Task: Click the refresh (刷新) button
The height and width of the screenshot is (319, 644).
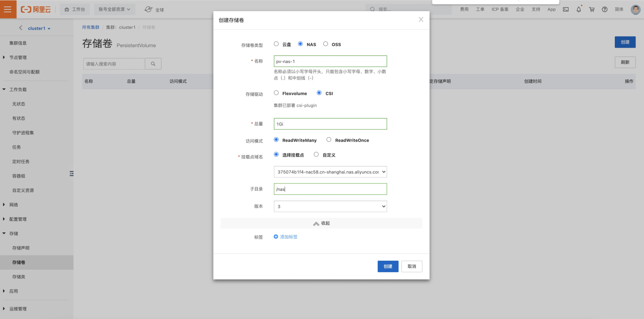Action: point(625,62)
